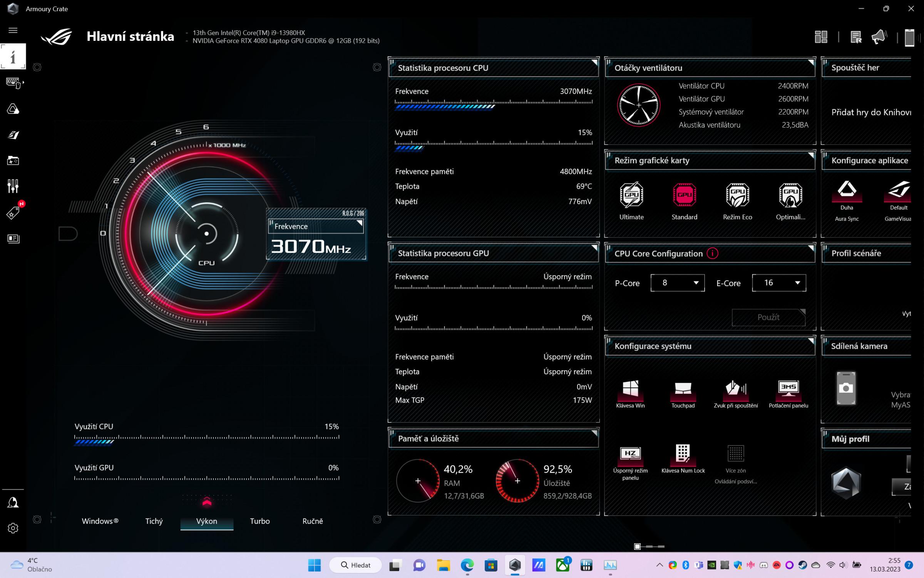
Task: Open the Oblačno weather widget
Action: (x=32, y=565)
